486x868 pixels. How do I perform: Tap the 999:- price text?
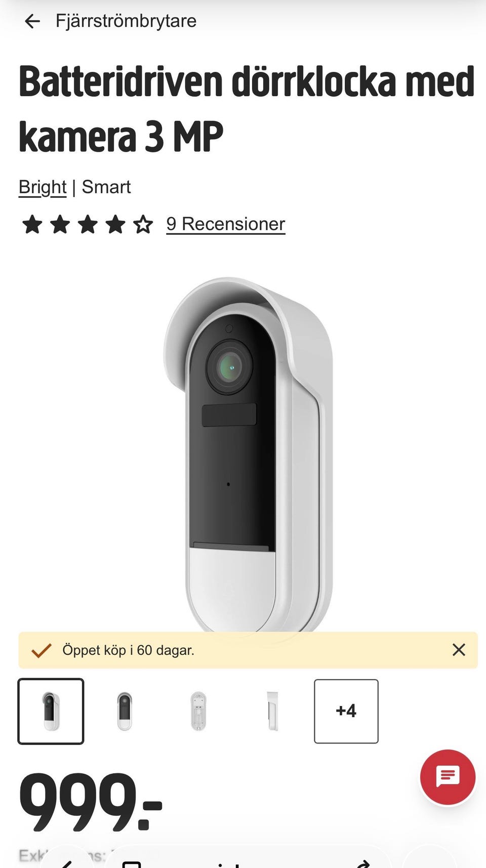[x=91, y=803]
